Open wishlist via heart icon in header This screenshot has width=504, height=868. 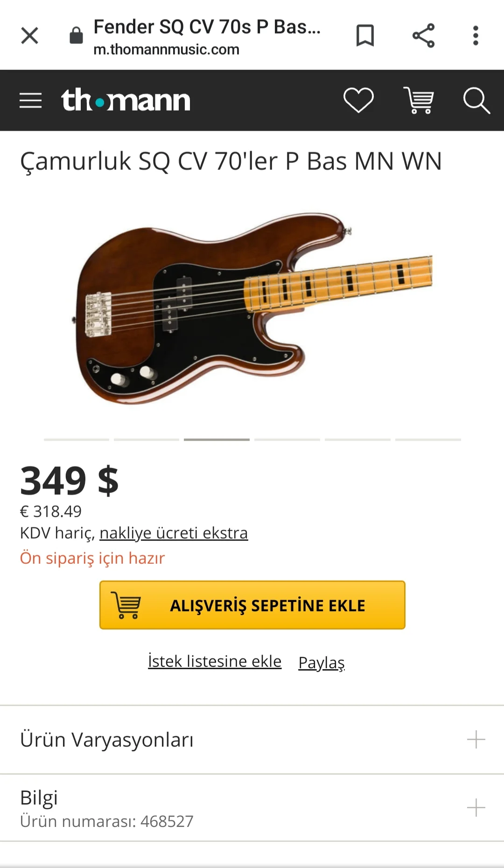pos(358,100)
